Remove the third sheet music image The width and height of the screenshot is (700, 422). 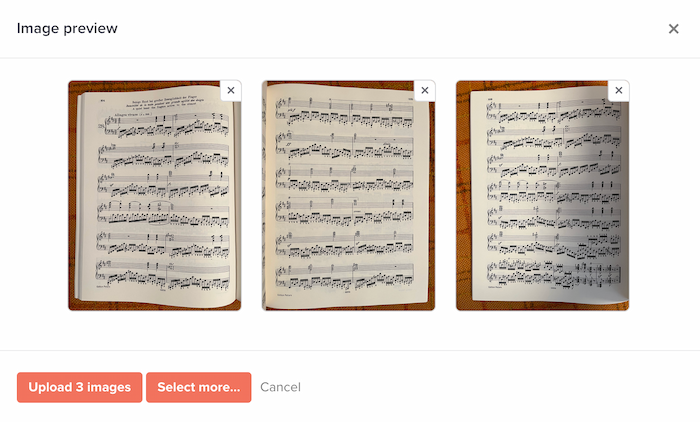tap(618, 91)
